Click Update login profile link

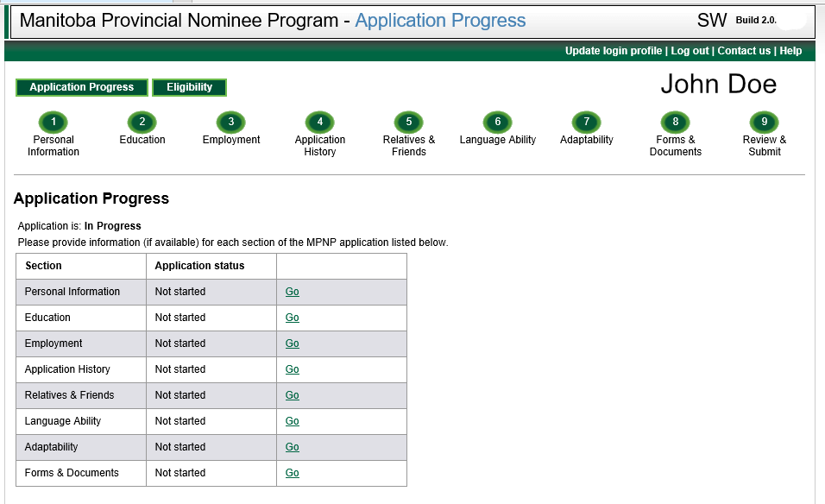pyautogui.click(x=614, y=51)
